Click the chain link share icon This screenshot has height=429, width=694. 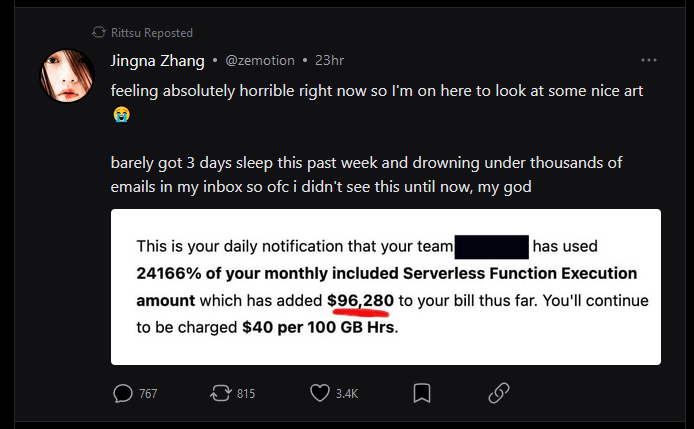[x=498, y=393]
